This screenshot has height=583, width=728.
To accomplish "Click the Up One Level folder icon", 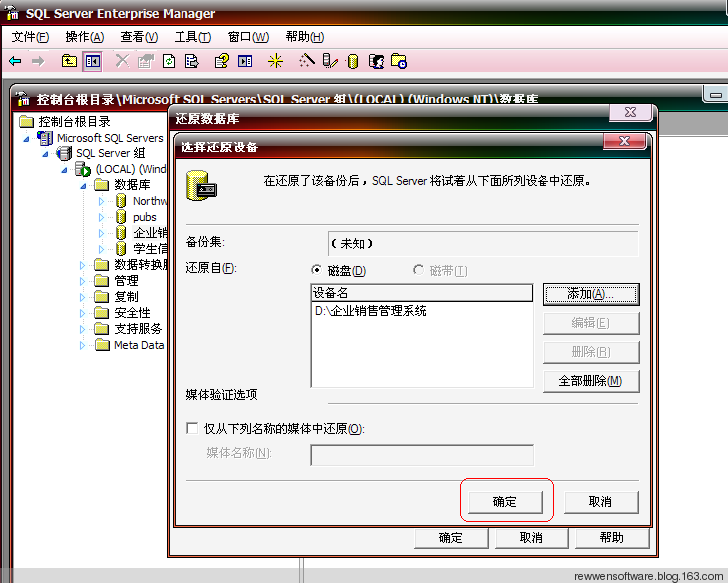I will coord(69,61).
